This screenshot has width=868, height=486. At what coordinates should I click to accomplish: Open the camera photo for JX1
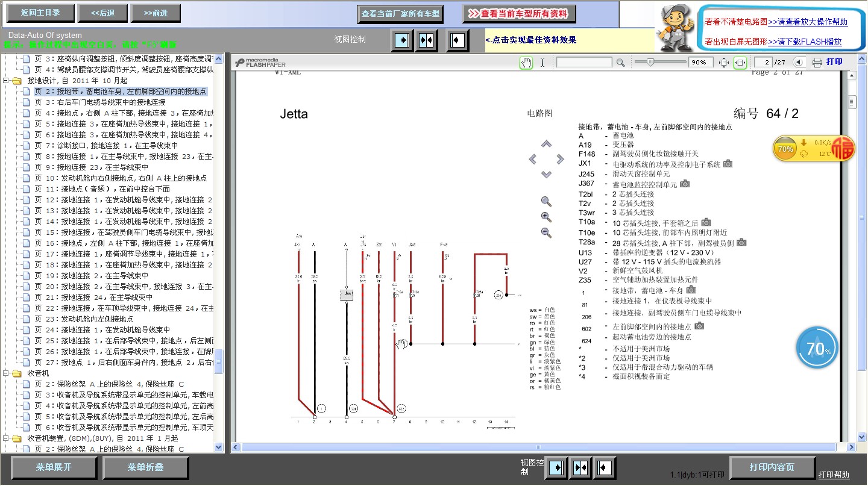coord(728,163)
